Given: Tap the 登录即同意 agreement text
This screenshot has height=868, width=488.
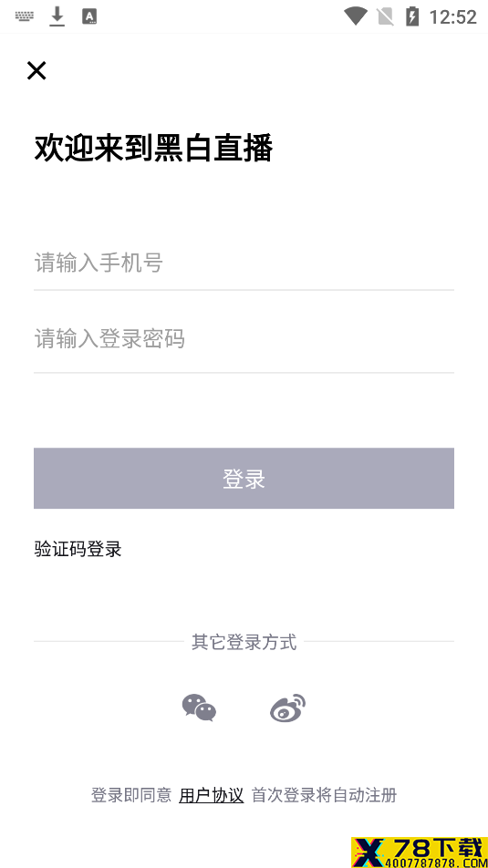Looking at the screenshot, I should click(x=131, y=795).
